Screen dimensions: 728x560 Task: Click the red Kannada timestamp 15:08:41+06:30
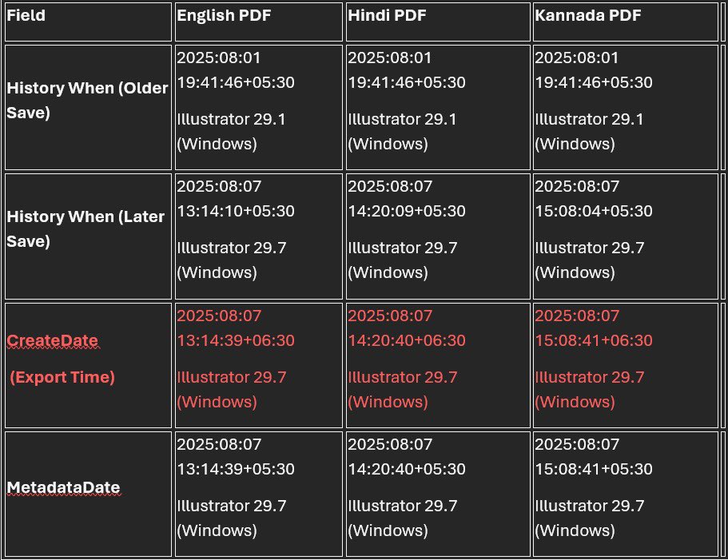[593, 340]
